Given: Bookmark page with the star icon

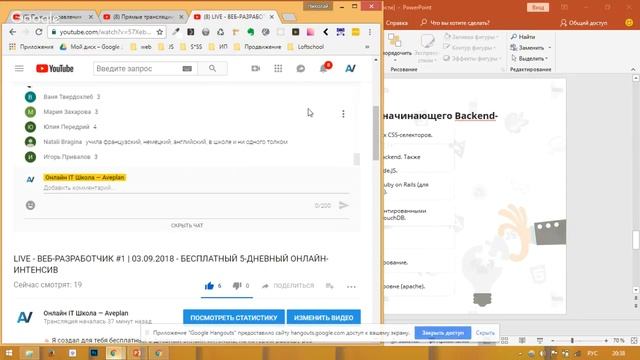Looking at the screenshot, I should pyautogui.click(x=160, y=32).
